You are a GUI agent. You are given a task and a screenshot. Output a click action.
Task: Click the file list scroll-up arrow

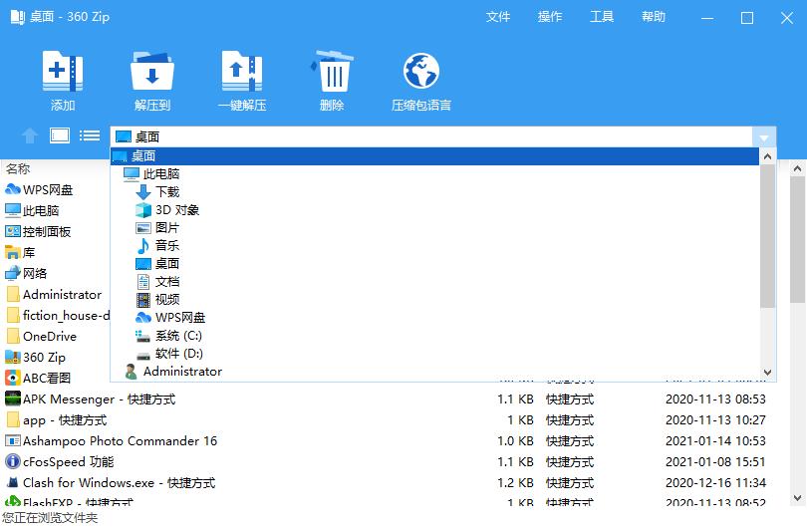(797, 168)
